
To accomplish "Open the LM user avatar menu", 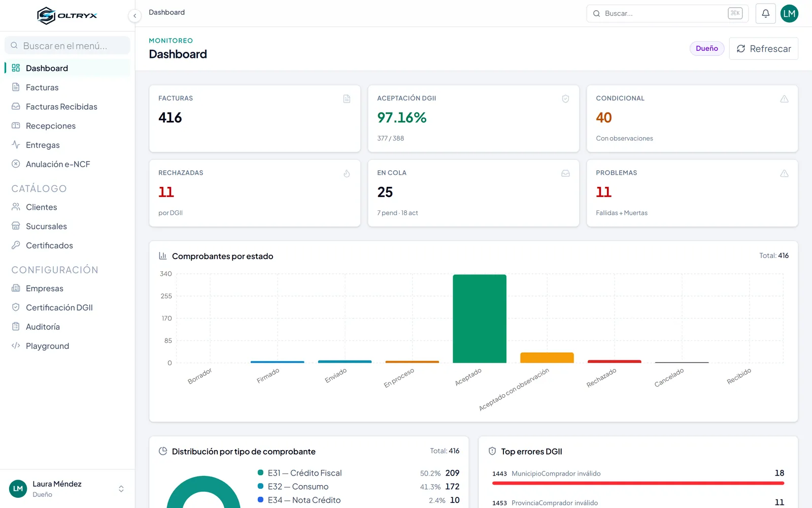I will pos(789,14).
